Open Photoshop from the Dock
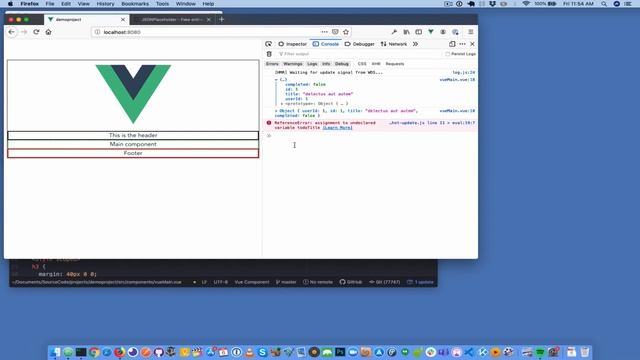 [340, 352]
